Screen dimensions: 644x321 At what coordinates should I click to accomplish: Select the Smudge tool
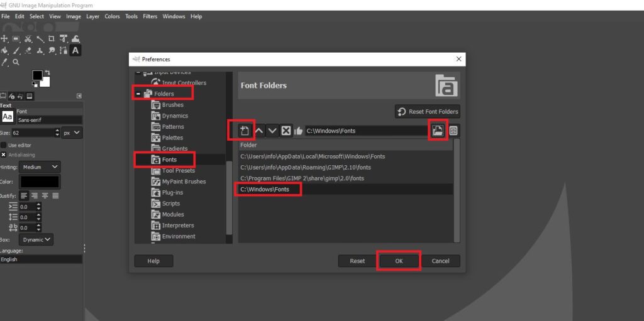point(52,50)
